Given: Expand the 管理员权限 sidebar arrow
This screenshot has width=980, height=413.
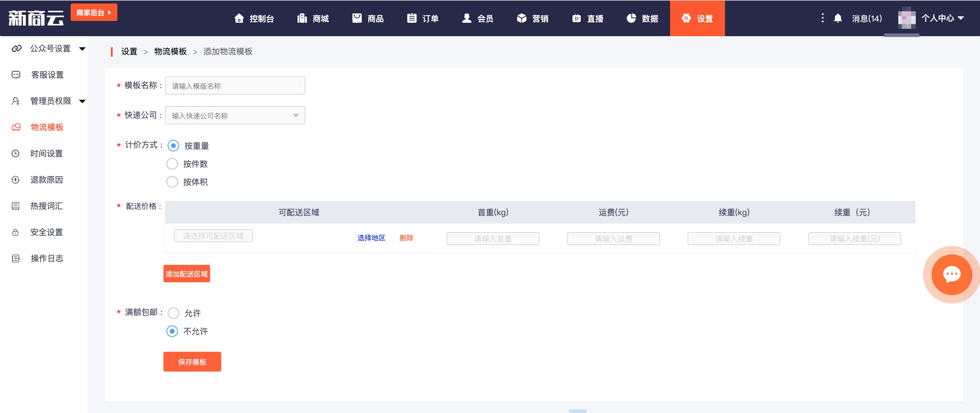Looking at the screenshot, I should [x=82, y=101].
